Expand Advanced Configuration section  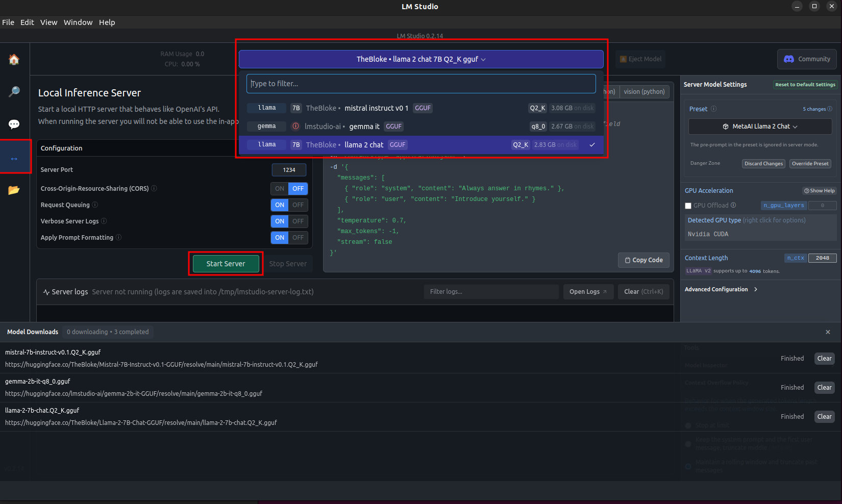pos(721,289)
